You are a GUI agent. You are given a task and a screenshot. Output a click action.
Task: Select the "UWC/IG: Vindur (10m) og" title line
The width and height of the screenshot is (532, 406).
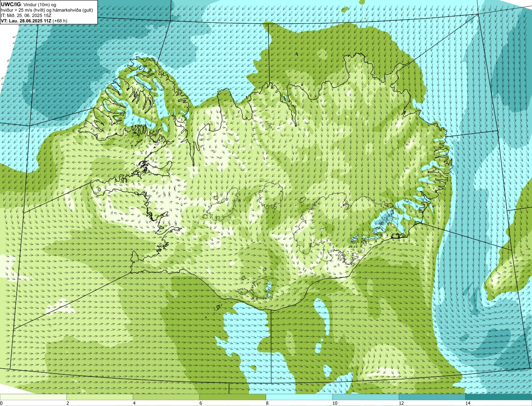(x=29, y=4)
